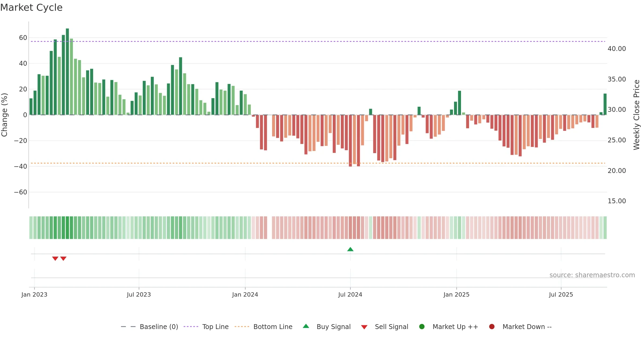This screenshot has width=644, height=362.
Task: Click the orange dotted Bottom Line legend swatch
Action: pyautogui.click(x=242, y=327)
